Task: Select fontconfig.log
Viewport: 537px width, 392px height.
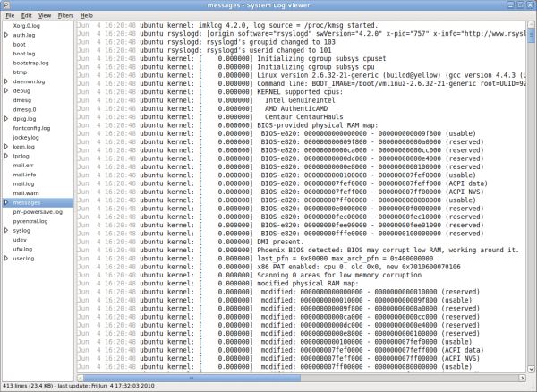Action: [x=31, y=128]
